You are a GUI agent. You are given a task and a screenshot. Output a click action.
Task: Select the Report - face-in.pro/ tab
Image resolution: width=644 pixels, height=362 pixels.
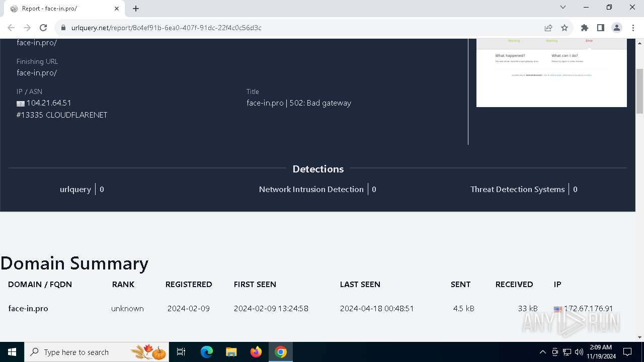(64, 9)
